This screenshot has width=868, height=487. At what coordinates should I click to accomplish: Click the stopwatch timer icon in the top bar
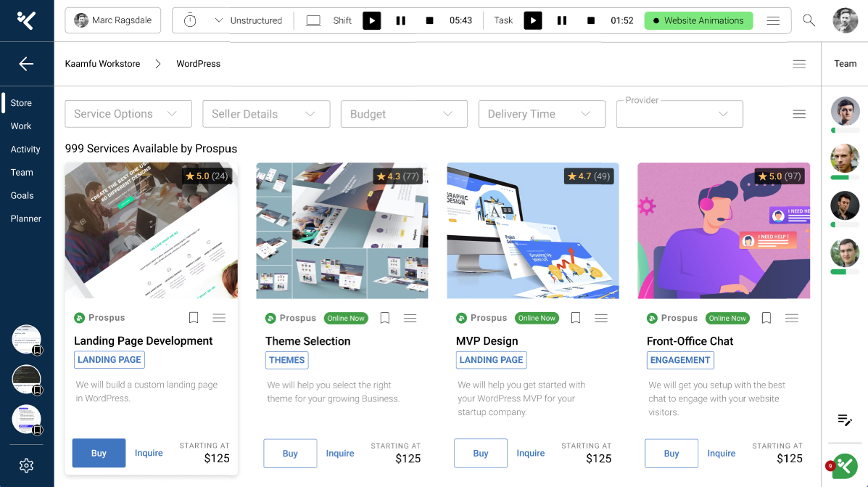pyautogui.click(x=190, y=20)
